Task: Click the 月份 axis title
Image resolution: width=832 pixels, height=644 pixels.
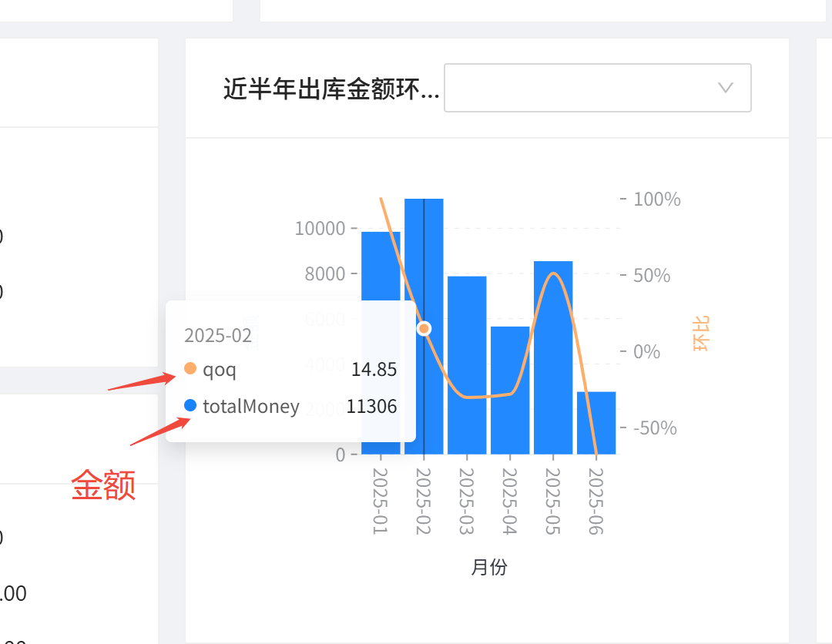Action: 488,568
